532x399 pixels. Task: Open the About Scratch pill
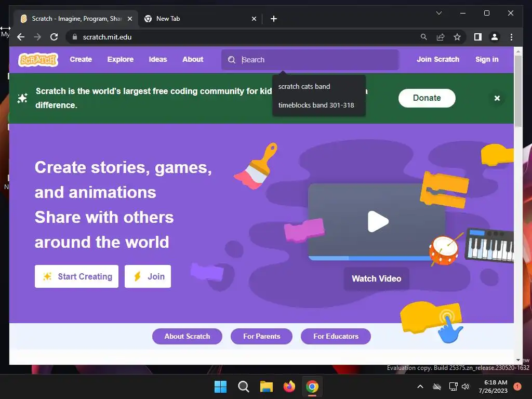187,336
